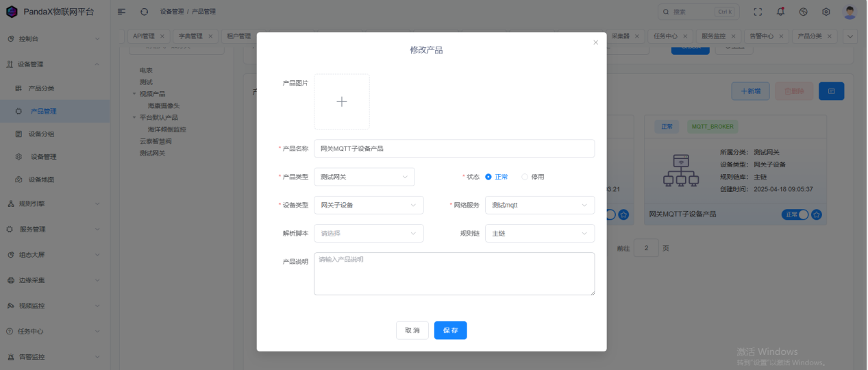Close the 采集器 tab with its x

pyautogui.click(x=637, y=36)
